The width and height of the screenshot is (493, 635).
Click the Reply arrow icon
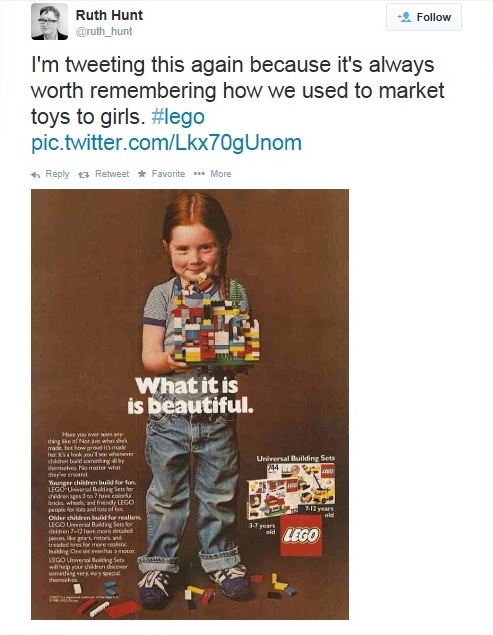point(36,175)
